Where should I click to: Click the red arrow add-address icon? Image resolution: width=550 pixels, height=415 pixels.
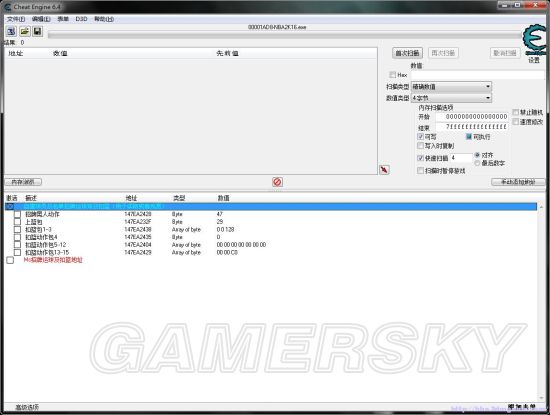pyautogui.click(x=384, y=170)
